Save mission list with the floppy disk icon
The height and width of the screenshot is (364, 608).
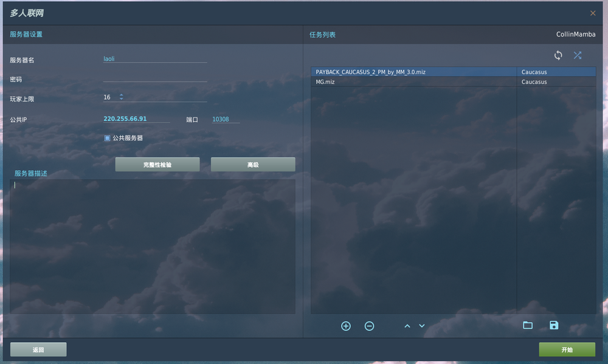tap(554, 325)
